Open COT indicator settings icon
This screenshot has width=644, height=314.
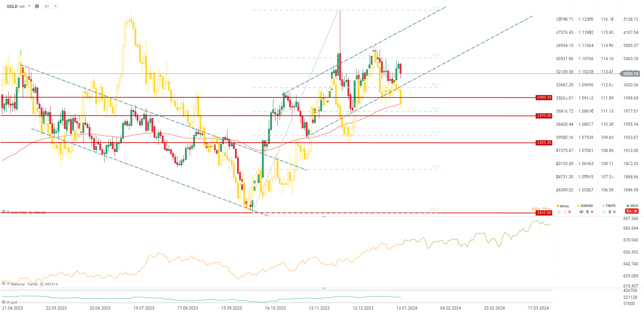[4, 302]
